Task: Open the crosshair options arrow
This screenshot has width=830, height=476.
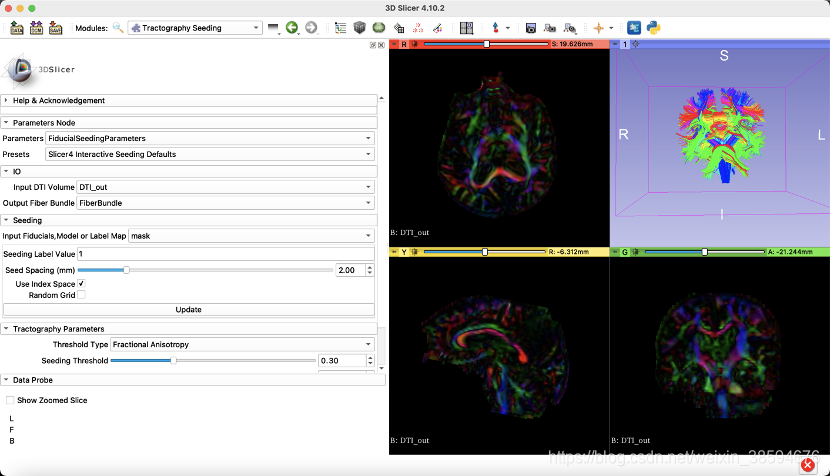Action: pyautogui.click(x=611, y=28)
